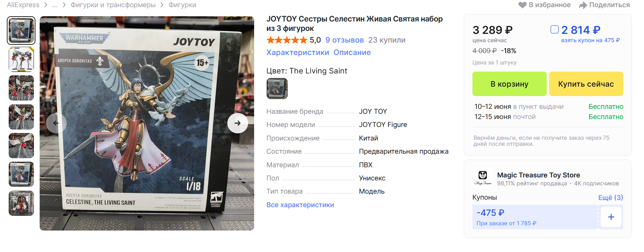
Task: Show next product image with right arrow
Action: pyautogui.click(x=238, y=123)
